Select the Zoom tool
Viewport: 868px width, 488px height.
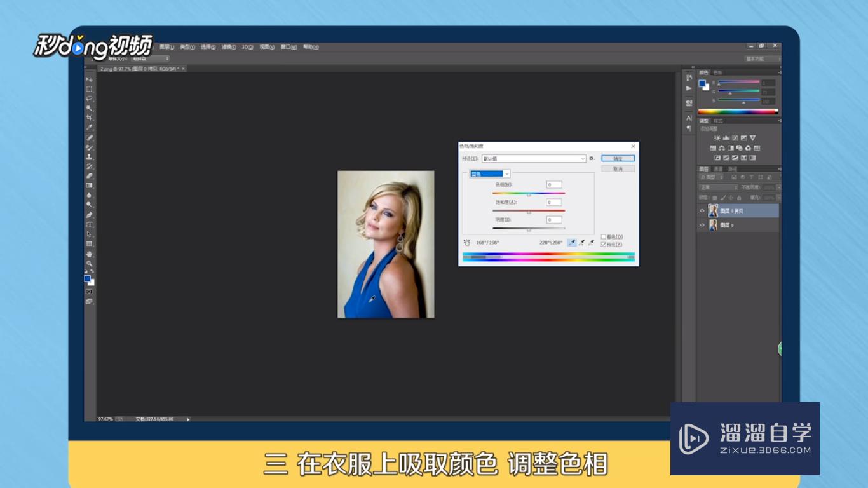90,263
